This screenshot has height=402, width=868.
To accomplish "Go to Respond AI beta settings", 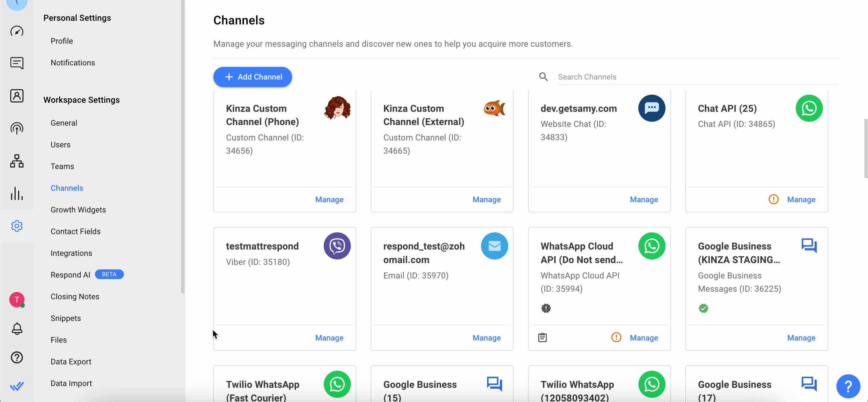I will [x=71, y=275].
